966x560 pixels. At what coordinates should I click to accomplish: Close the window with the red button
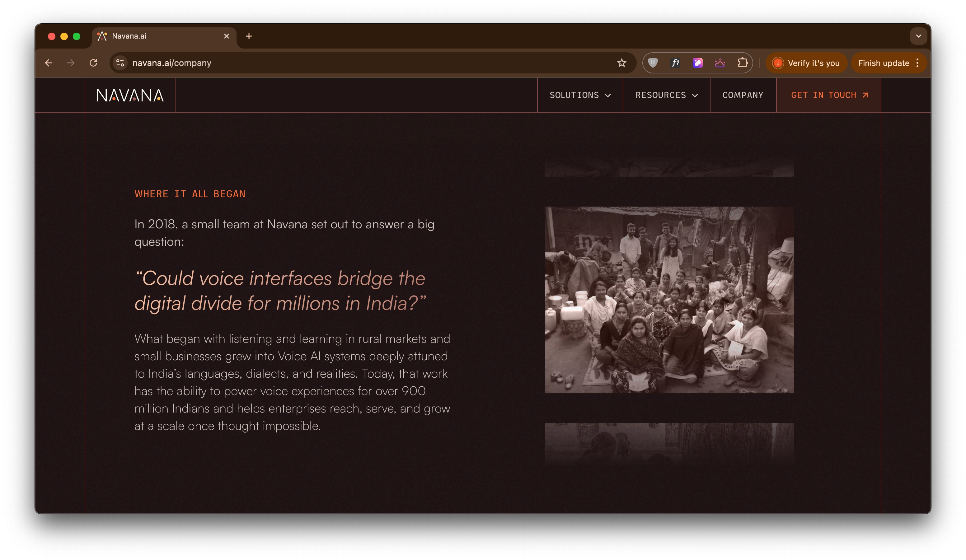pos(52,36)
